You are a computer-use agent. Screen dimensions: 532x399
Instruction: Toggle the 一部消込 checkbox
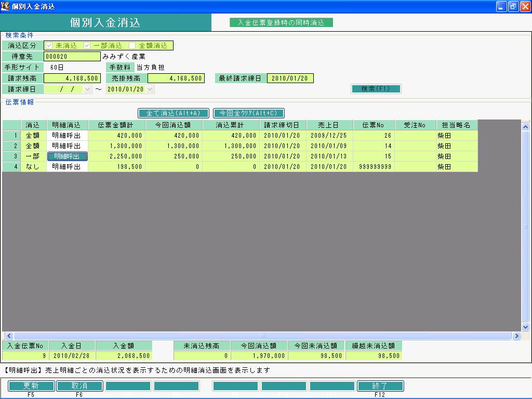[x=87, y=46]
